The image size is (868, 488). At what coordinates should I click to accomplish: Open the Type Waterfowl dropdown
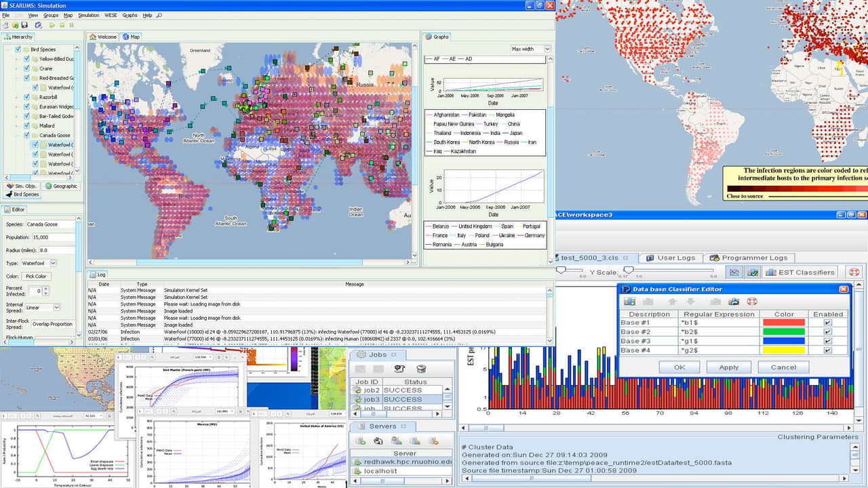(53, 263)
